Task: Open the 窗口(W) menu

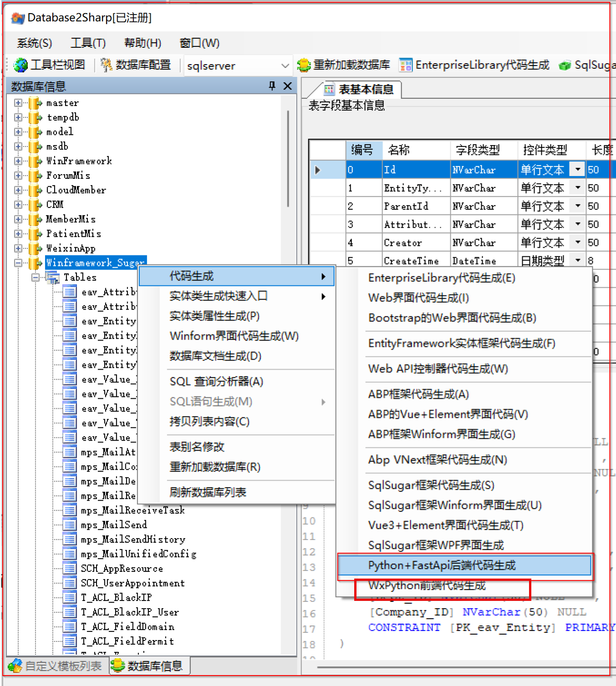Action: tap(199, 43)
